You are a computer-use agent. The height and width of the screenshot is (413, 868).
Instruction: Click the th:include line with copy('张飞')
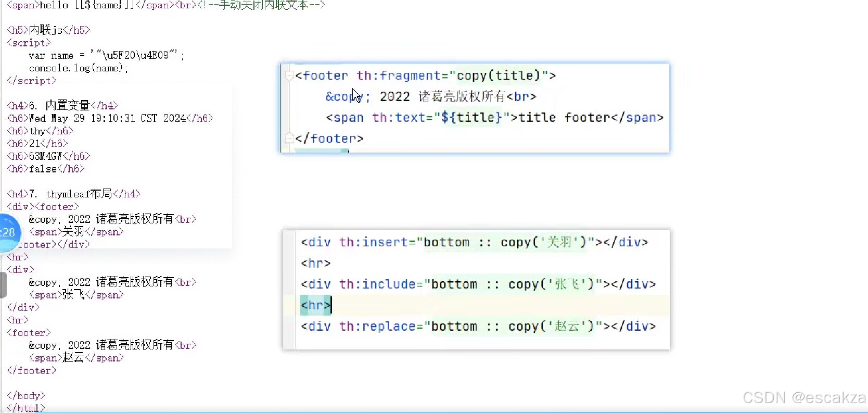pyautogui.click(x=478, y=284)
